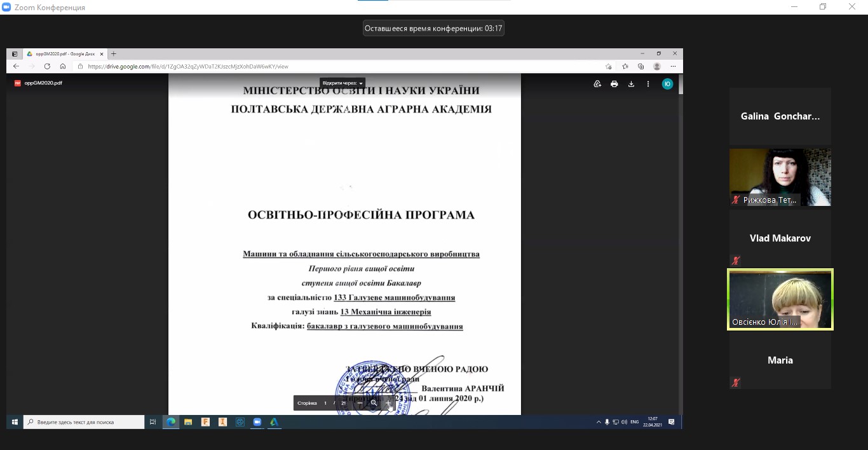Reload the Google Drive page
Viewport: 868px width, 450px height.
[x=47, y=66]
